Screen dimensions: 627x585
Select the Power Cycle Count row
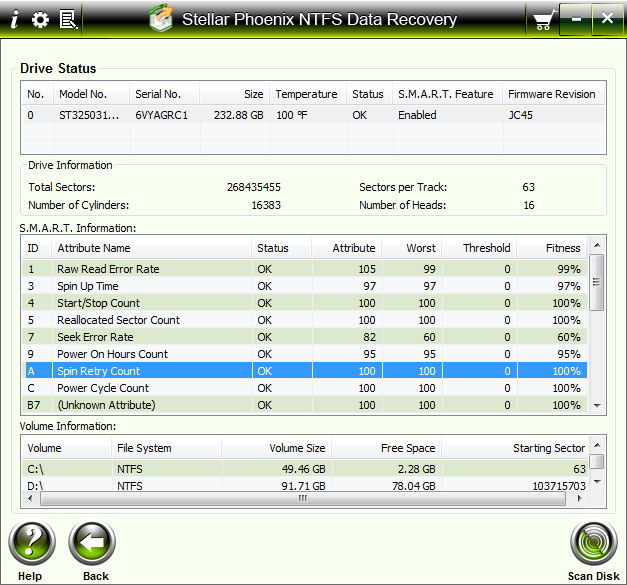click(304, 388)
